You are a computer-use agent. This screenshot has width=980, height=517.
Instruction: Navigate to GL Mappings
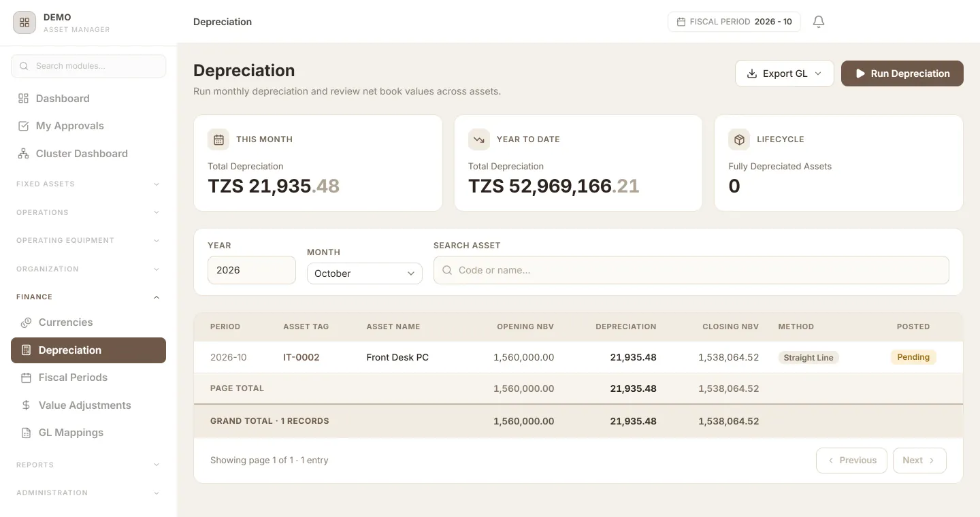point(88,433)
